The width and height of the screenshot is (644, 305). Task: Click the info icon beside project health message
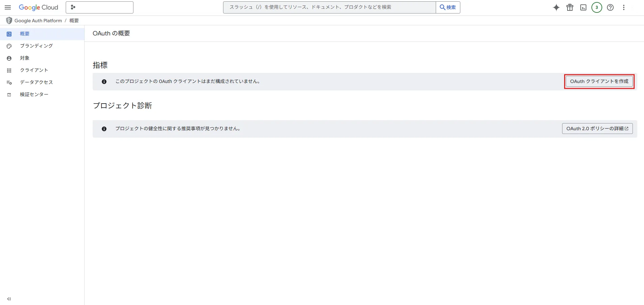(104, 129)
